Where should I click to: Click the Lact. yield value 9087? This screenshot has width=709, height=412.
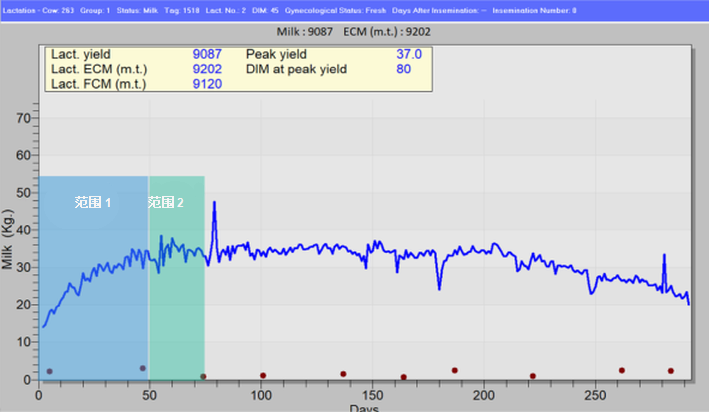(208, 54)
